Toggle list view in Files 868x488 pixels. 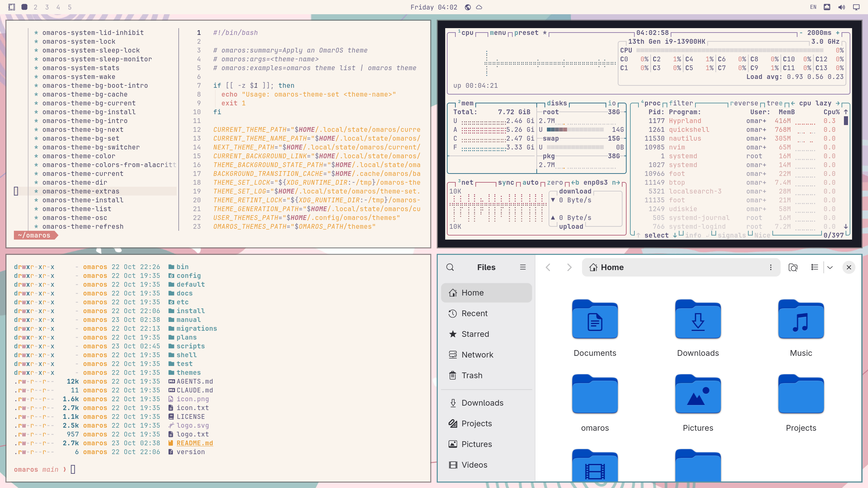click(815, 267)
